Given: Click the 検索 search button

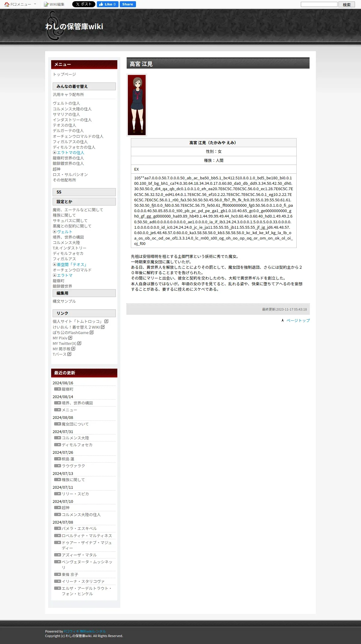Looking at the screenshot, I should [347, 5].
